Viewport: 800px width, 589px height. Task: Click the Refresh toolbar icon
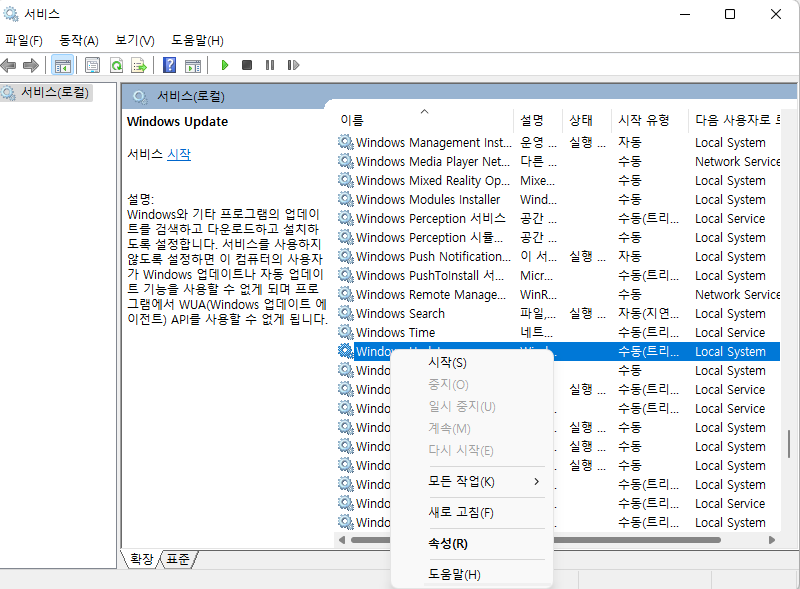(x=117, y=65)
